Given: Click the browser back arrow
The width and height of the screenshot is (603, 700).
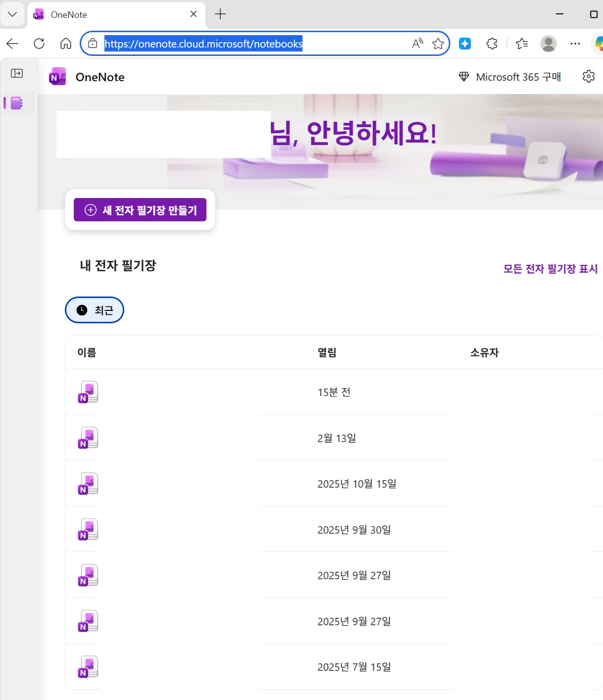Looking at the screenshot, I should click(x=12, y=44).
